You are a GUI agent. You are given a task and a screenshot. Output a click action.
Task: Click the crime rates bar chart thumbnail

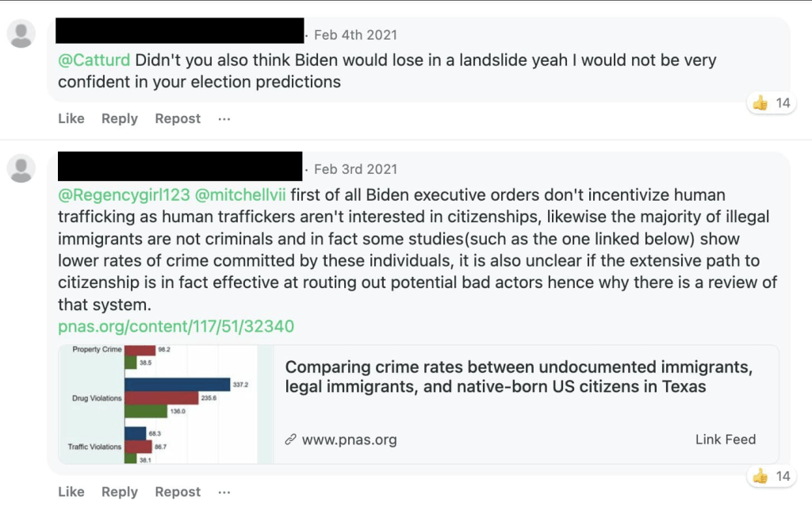pyautogui.click(x=165, y=404)
